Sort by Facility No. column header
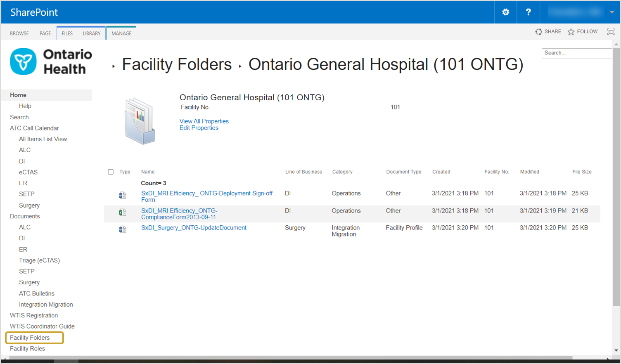Screen dimensions: 621x364 click(x=497, y=172)
